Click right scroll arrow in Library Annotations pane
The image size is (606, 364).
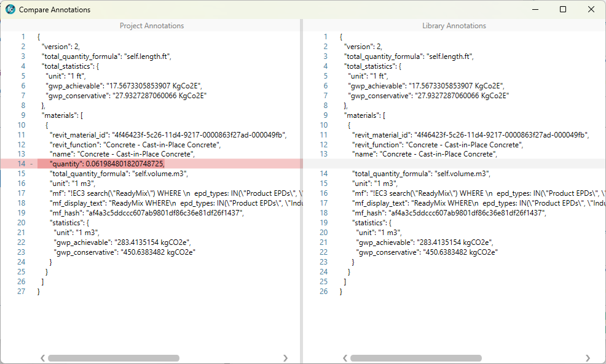point(588,358)
